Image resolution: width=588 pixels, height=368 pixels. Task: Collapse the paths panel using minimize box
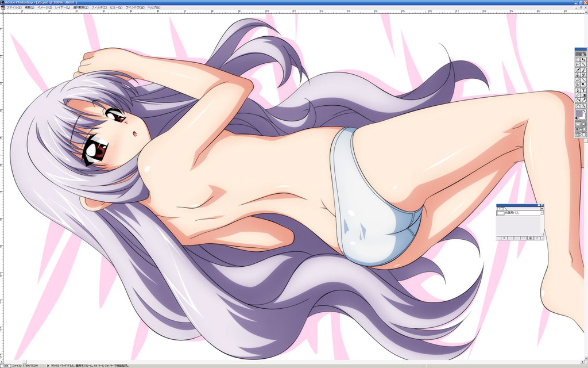(x=539, y=205)
